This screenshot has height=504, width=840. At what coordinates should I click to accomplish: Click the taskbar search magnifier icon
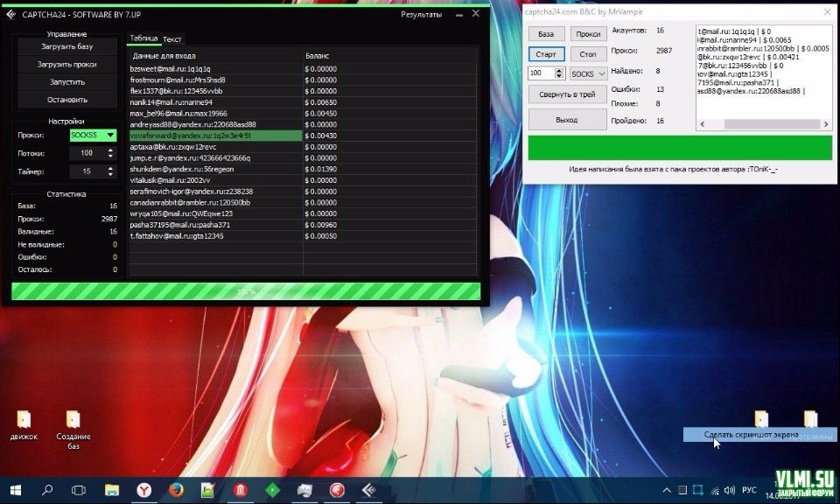[x=47, y=490]
